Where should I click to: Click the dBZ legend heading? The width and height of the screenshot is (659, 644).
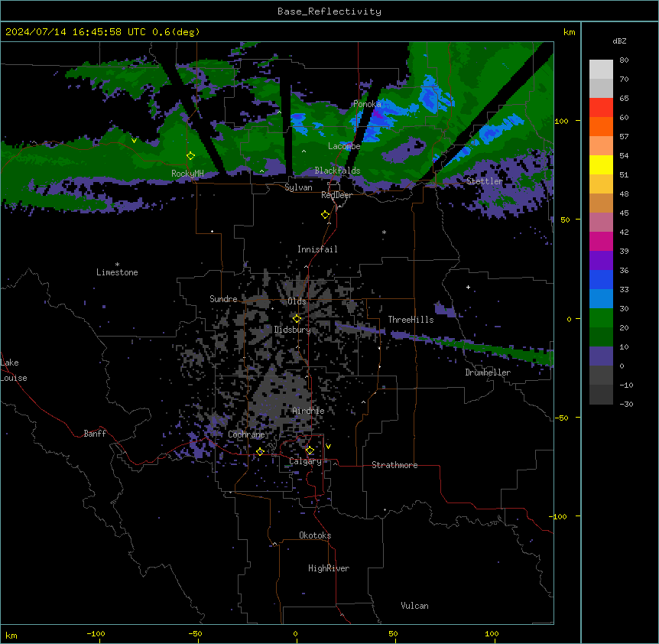(619, 41)
